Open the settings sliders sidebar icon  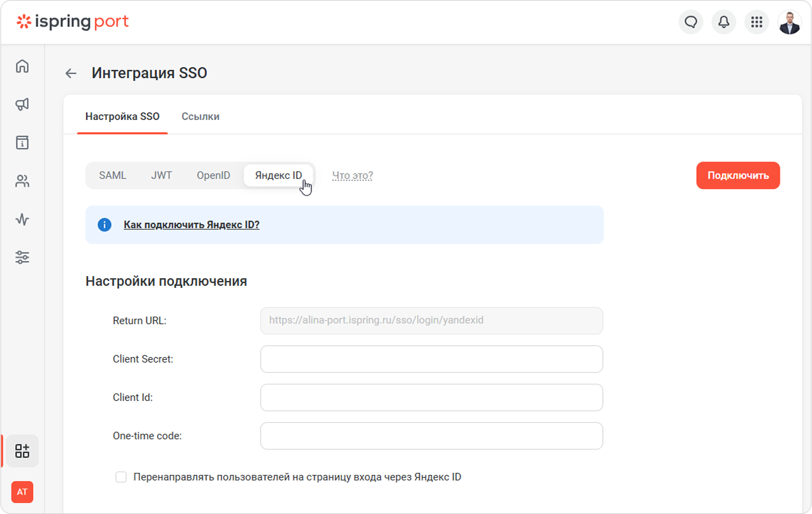[x=22, y=257]
